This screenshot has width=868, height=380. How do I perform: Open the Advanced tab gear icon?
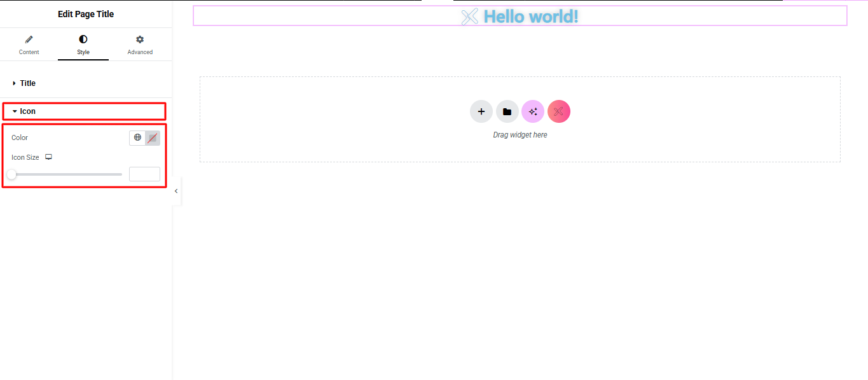(140, 45)
